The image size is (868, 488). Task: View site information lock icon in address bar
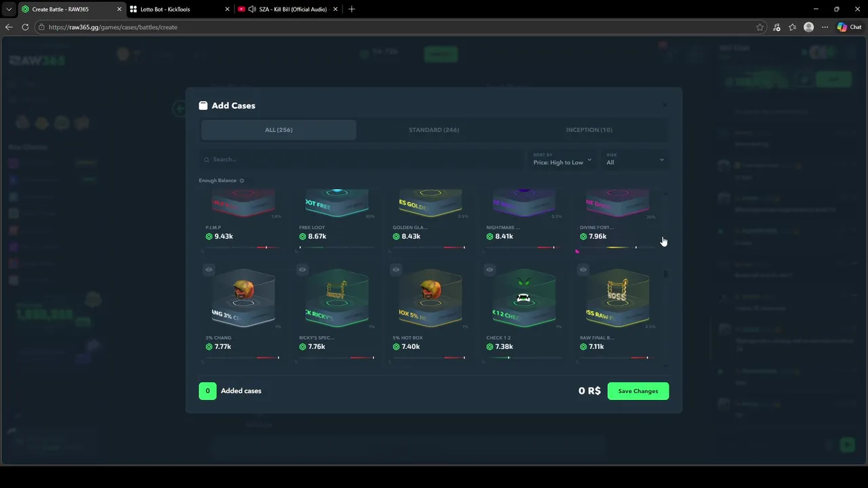(42, 27)
